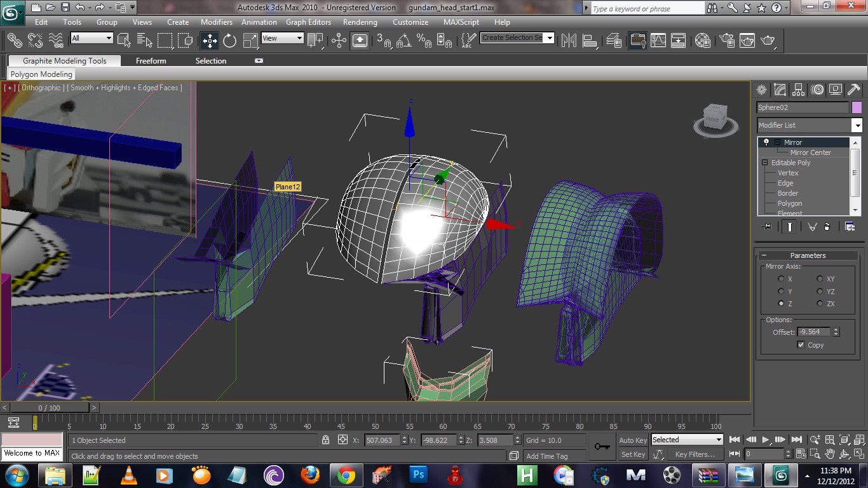Click the Polygon Modeling panel button
This screenshot has height=488, width=868.
tap(41, 74)
